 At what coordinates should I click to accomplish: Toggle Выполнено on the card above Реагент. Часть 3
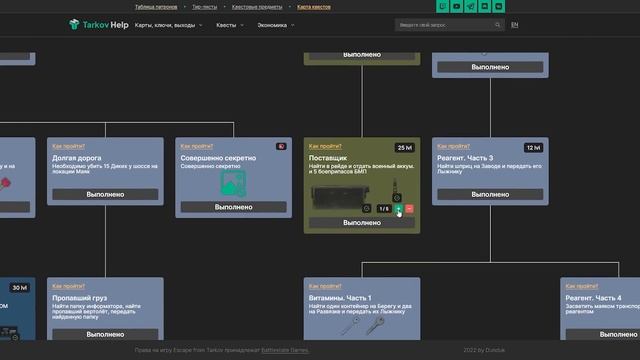tap(490, 67)
